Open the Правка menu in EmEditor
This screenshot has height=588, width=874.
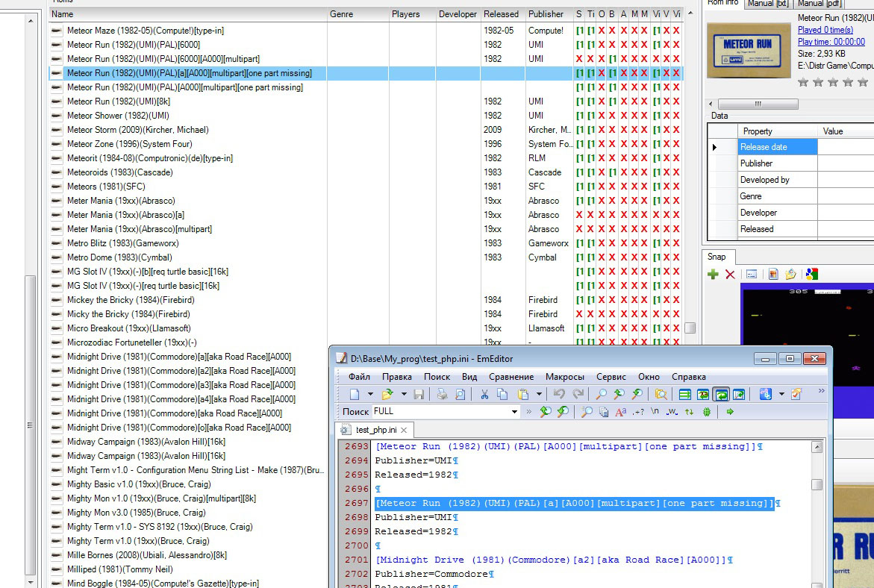397,377
